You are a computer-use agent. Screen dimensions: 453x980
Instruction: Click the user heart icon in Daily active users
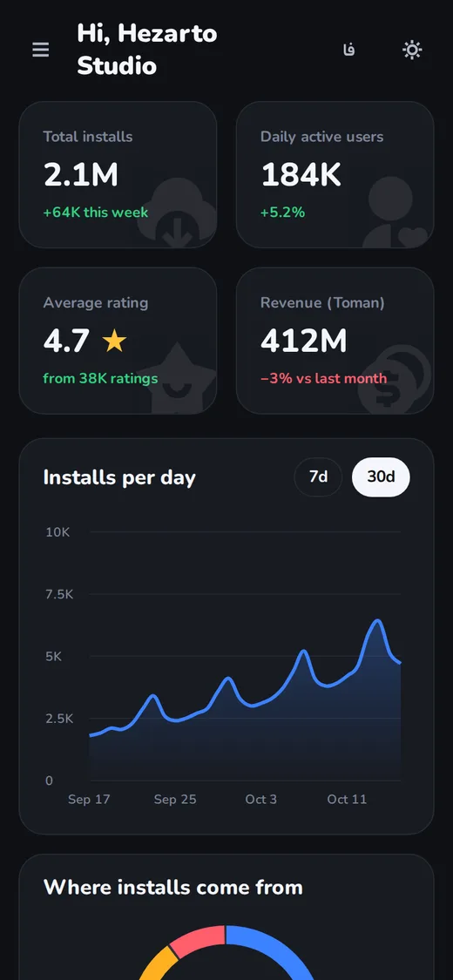point(396,213)
